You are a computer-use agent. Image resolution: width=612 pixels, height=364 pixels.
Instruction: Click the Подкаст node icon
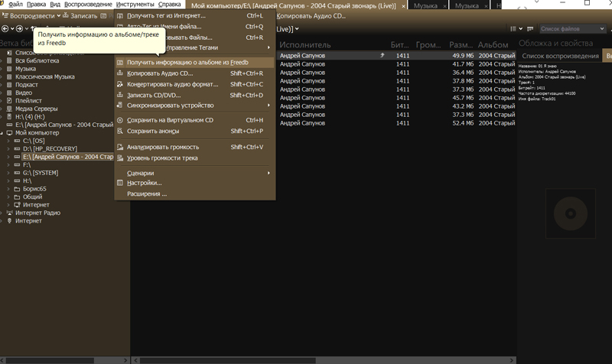coord(9,85)
